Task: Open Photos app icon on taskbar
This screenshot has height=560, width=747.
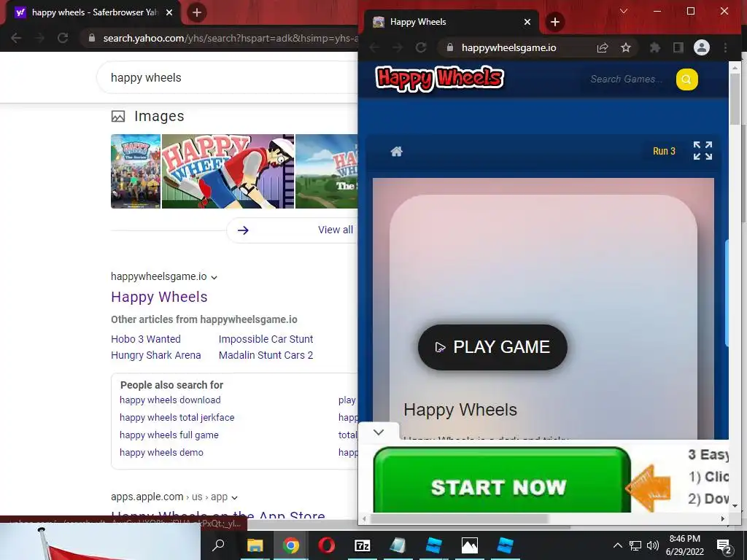Action: point(469,545)
